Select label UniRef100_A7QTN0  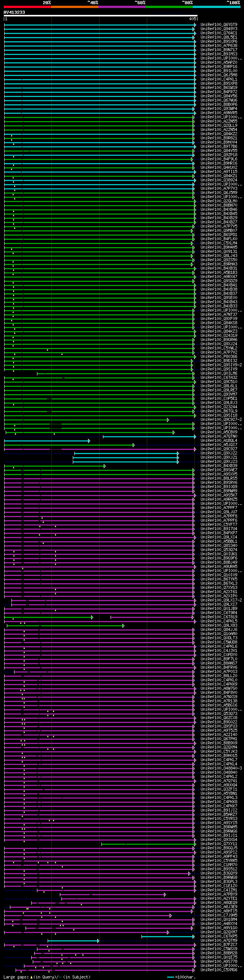[219, 437]
